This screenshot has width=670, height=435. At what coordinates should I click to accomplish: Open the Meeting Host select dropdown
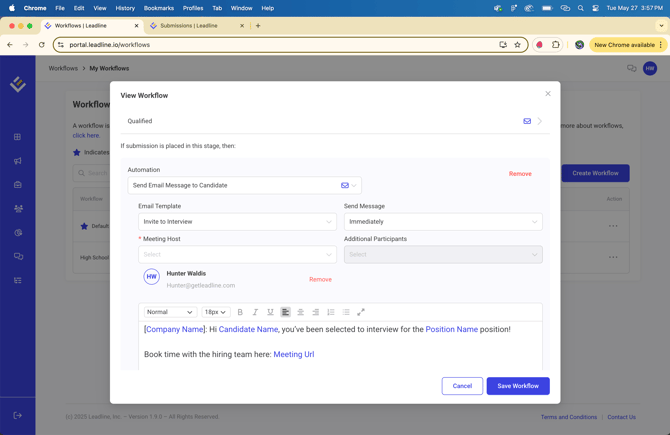click(237, 254)
